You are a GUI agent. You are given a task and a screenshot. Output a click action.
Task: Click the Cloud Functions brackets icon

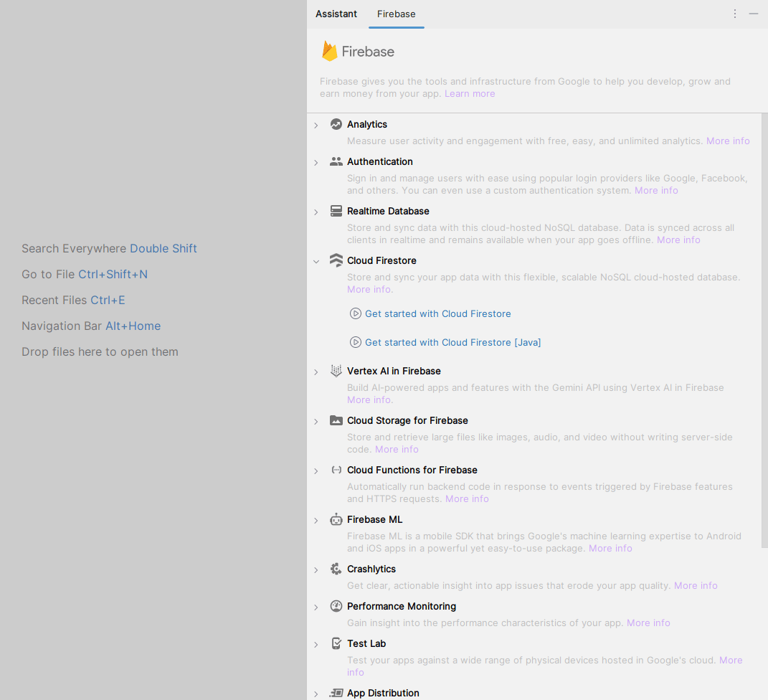(336, 470)
